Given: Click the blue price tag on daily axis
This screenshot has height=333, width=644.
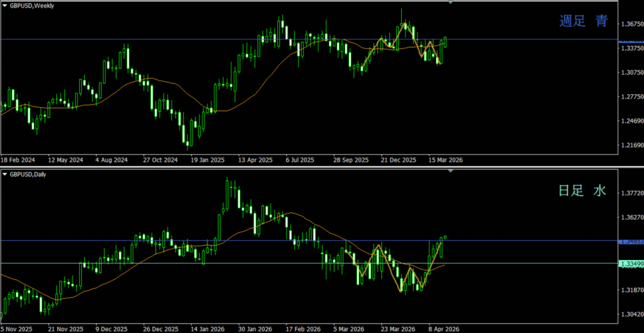Looking at the screenshot, I should tap(630, 241).
